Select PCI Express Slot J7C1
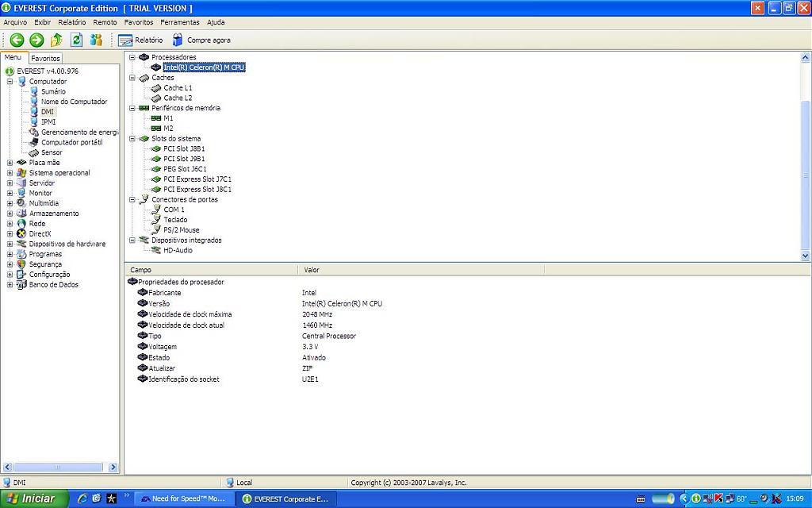 [x=197, y=179]
